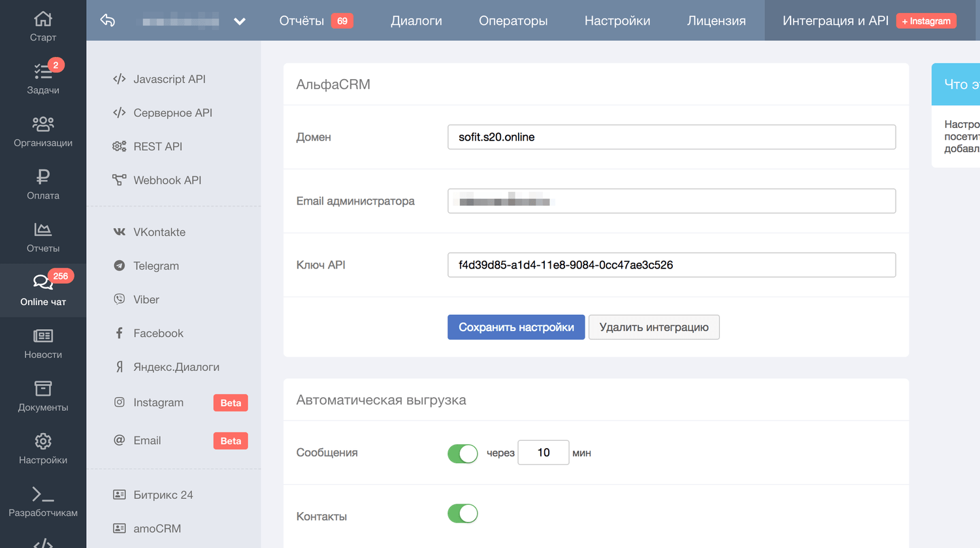Select the Viber menu label
Image resolution: width=980 pixels, height=548 pixels.
coord(146,299)
